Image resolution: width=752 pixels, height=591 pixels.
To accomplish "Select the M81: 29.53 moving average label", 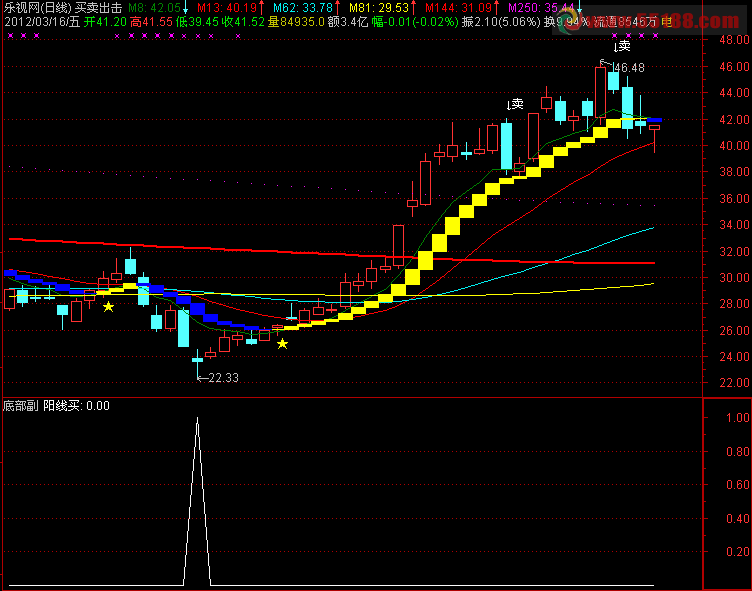I will 379,8.
